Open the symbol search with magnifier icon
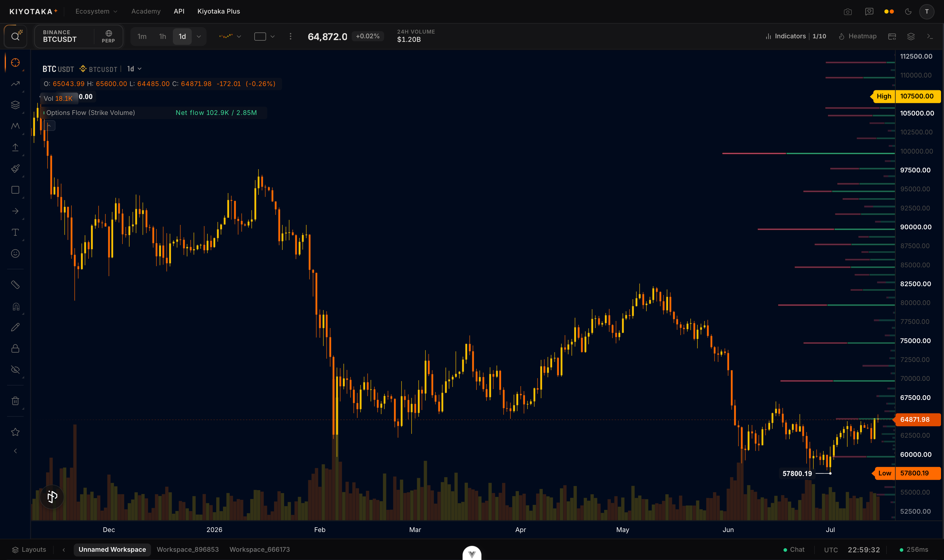The image size is (944, 560). pyautogui.click(x=15, y=37)
